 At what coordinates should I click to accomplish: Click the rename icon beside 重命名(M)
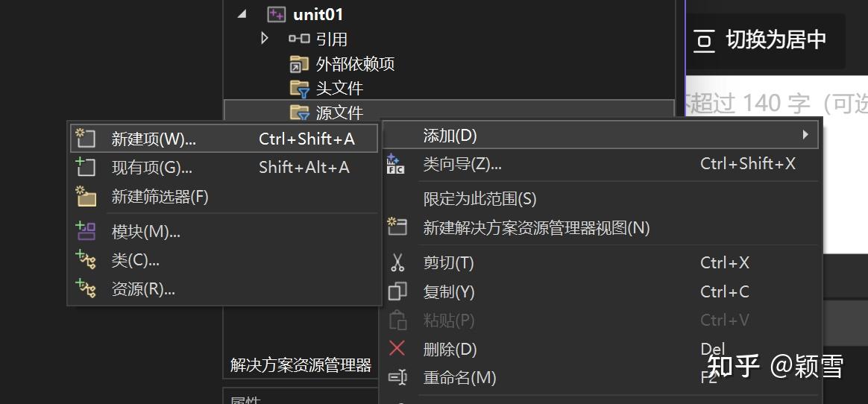(397, 378)
